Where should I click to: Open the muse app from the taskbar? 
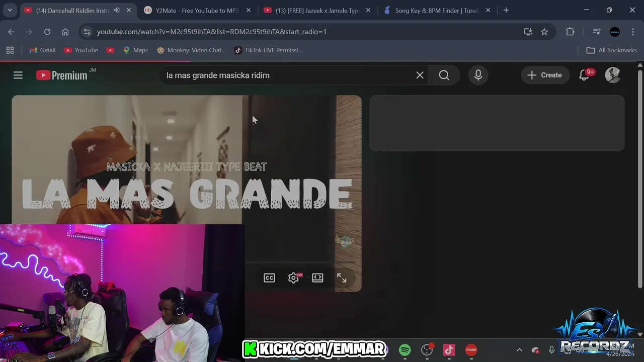[471, 350]
